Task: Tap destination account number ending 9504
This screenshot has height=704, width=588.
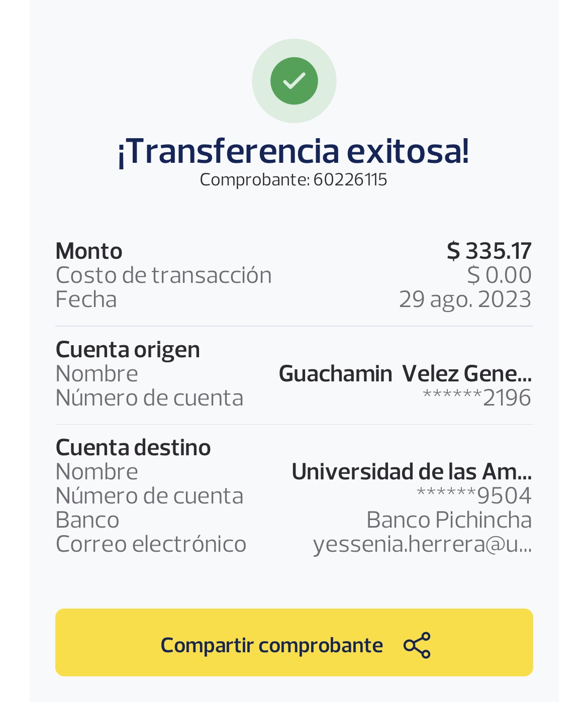Action: coord(474,496)
